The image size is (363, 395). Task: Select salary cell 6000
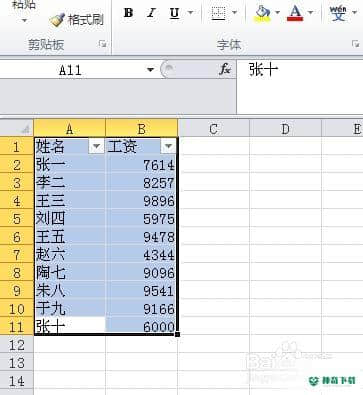click(142, 326)
